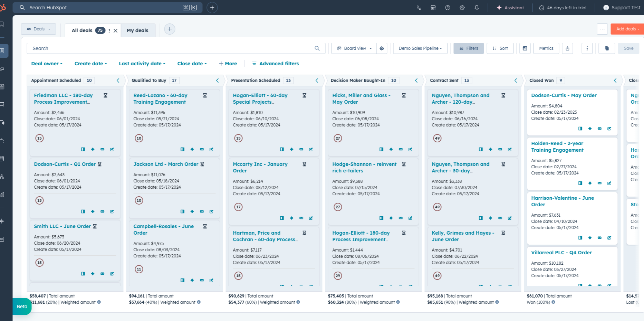Click the notifications bell in the top bar
The width and height of the screenshot is (644, 321).
[x=477, y=7]
